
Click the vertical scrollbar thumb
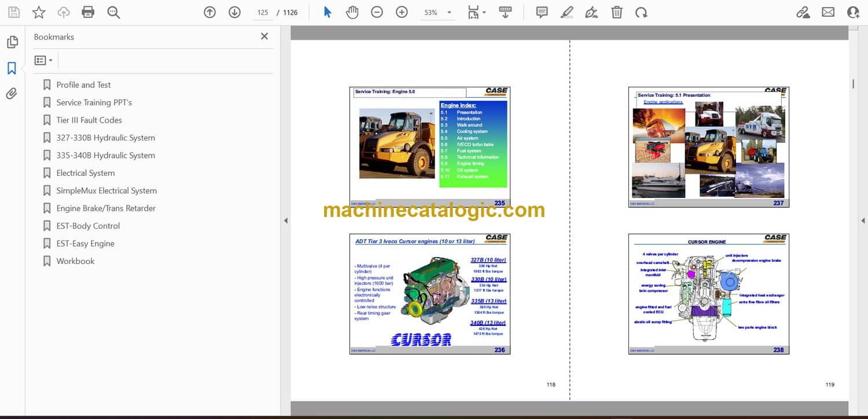tap(853, 84)
